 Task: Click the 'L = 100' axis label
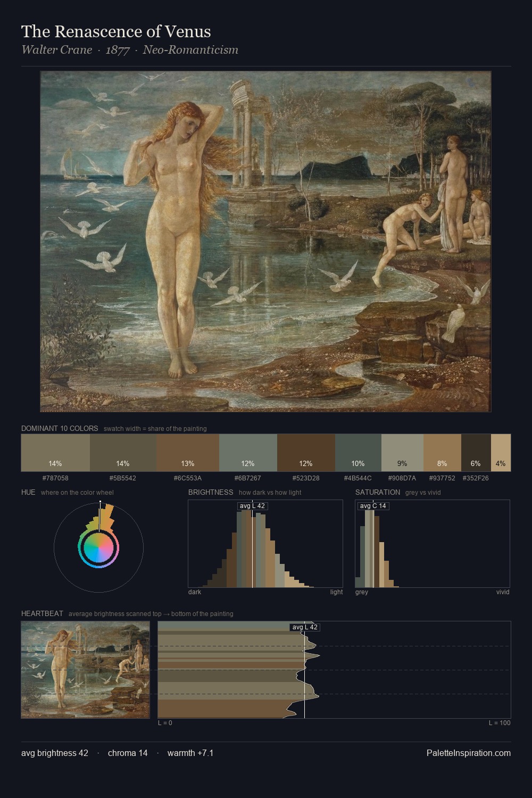click(x=500, y=723)
